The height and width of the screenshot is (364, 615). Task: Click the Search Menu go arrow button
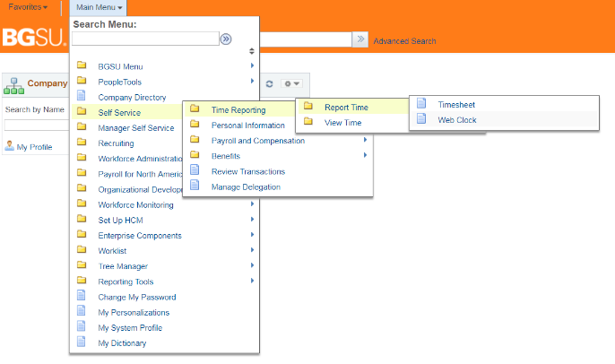(227, 39)
